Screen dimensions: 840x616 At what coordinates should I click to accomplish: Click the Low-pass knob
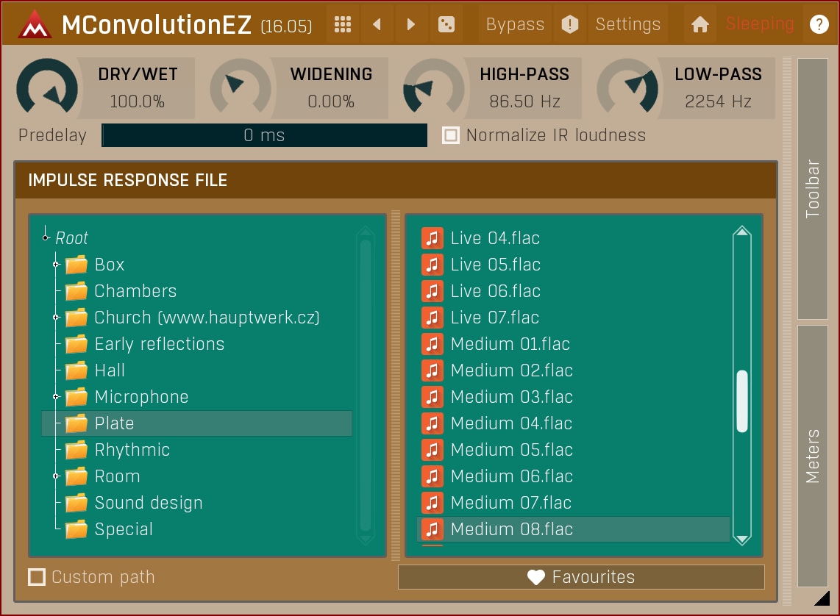627,88
